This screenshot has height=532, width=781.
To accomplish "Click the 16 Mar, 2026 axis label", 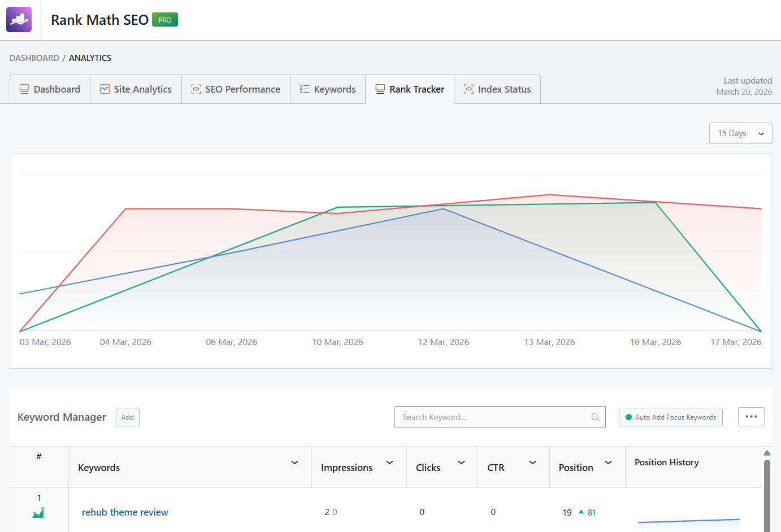I will pyautogui.click(x=656, y=342).
